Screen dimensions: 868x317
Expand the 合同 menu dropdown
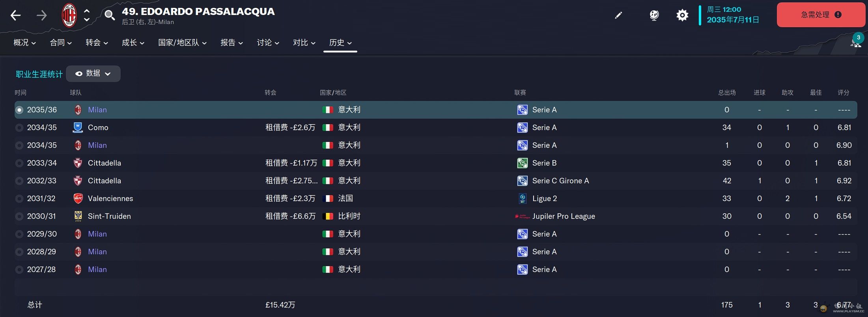61,43
